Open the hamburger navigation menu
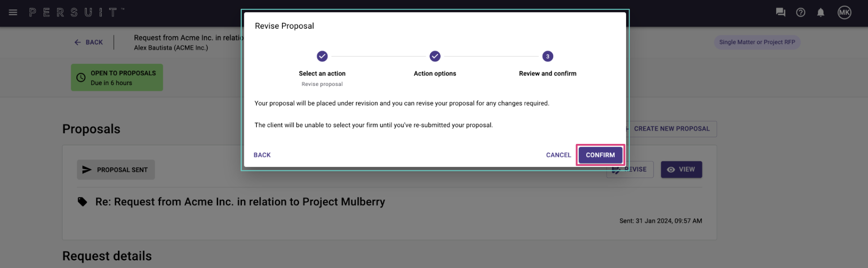The image size is (868, 268). [13, 12]
